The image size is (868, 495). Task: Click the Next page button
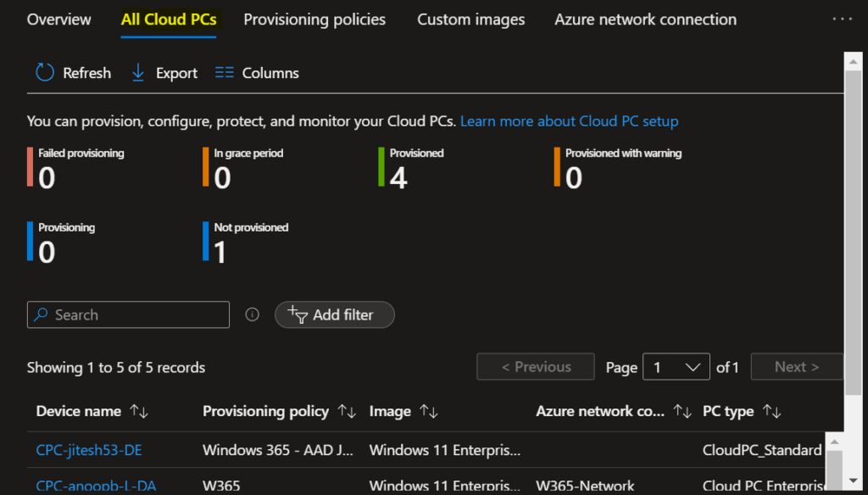[797, 366]
